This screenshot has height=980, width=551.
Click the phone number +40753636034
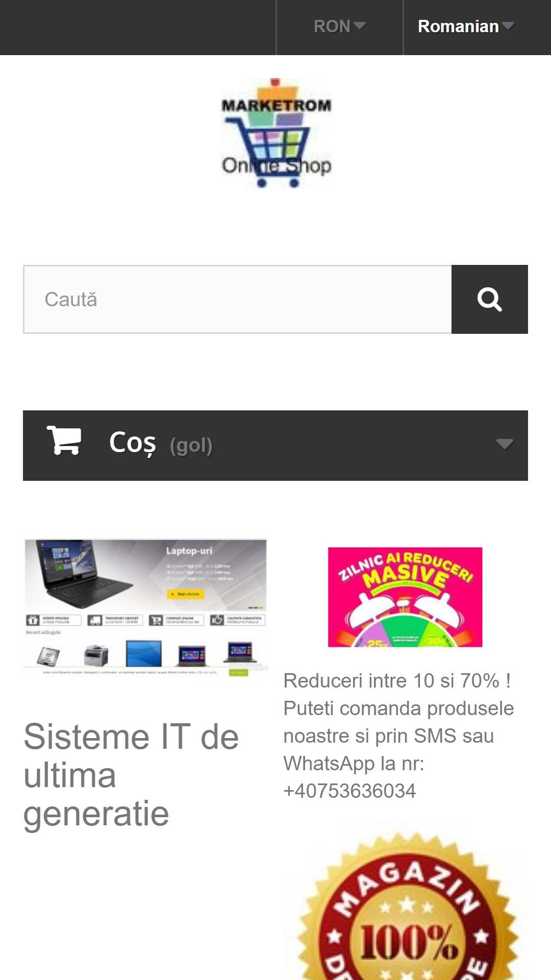[x=349, y=791]
